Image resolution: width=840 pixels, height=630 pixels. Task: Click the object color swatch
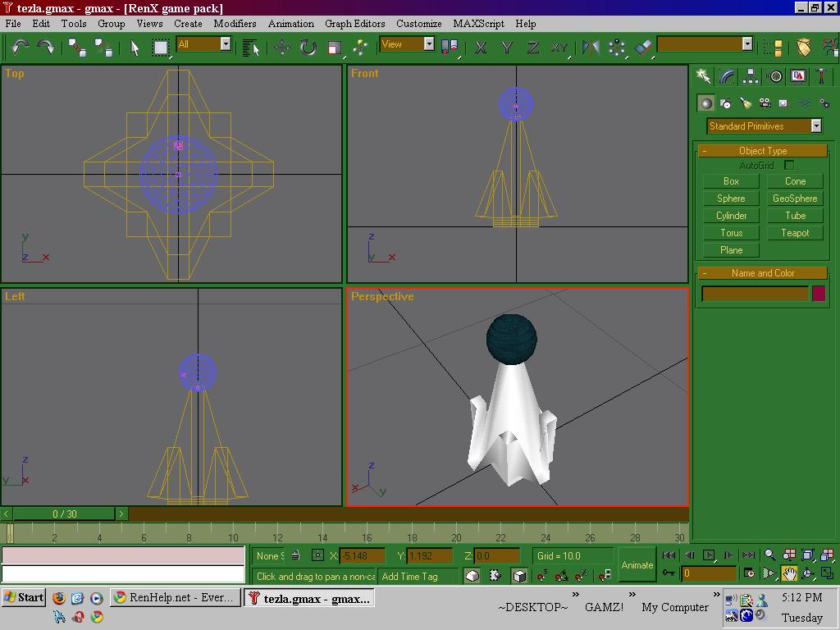[x=818, y=294]
